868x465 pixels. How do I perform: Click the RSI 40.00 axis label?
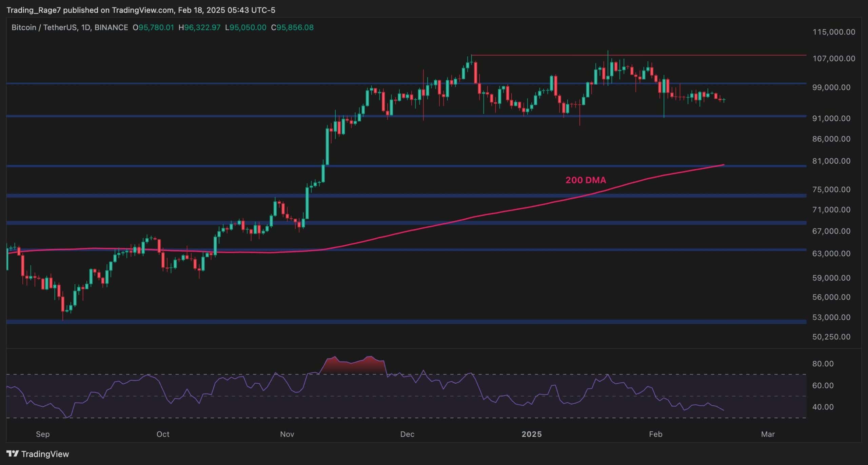823,407
